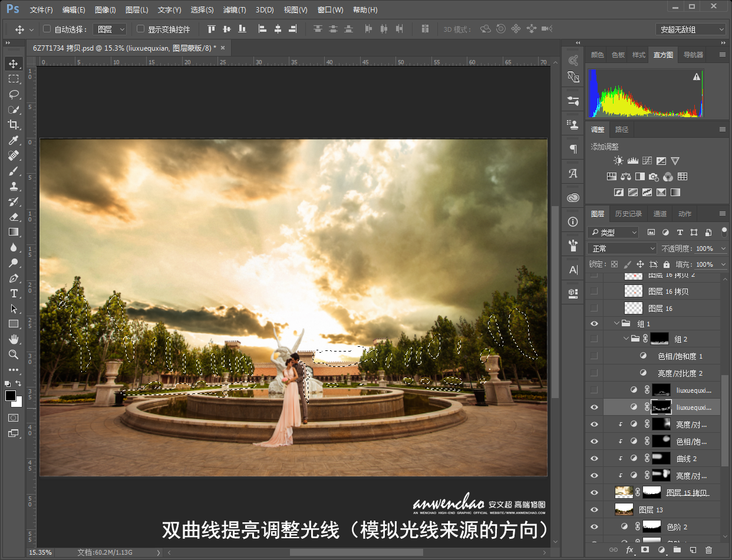The width and height of the screenshot is (732, 560).
Task: Switch to the 历史记录 tab
Action: click(628, 214)
